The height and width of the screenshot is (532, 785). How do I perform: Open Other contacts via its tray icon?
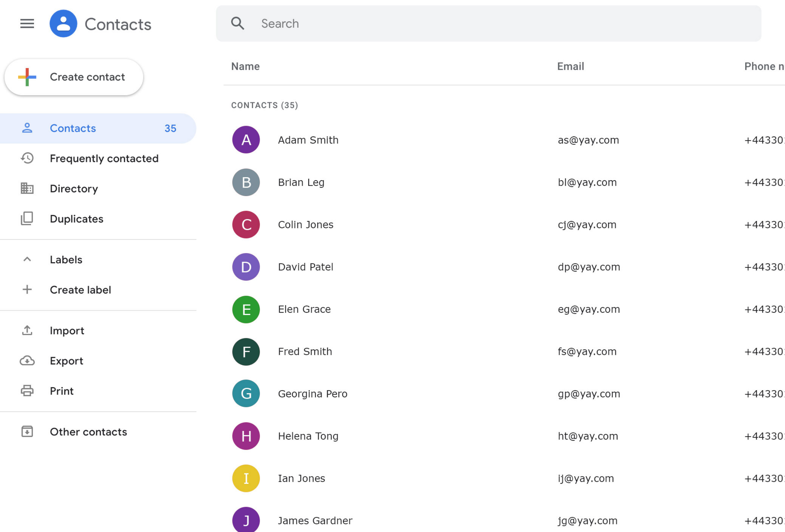[27, 431]
